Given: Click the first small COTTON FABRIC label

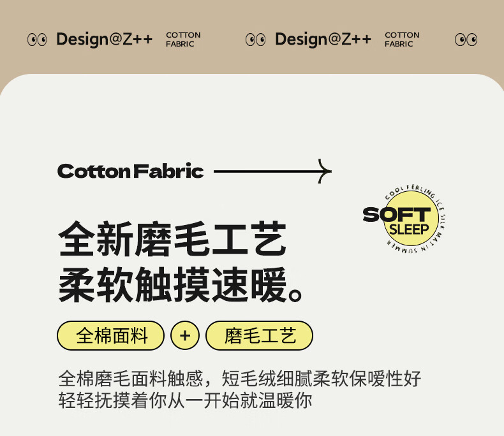Looking at the screenshot, I should (183, 40).
